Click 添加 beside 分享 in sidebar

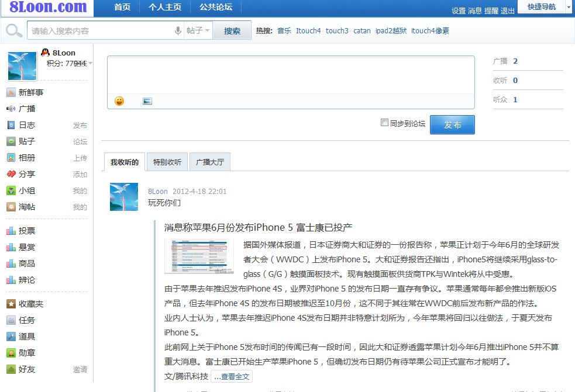pyautogui.click(x=80, y=175)
